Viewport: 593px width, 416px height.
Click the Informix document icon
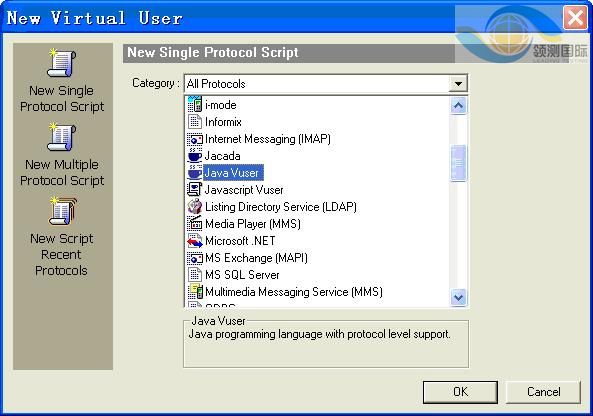[195, 122]
